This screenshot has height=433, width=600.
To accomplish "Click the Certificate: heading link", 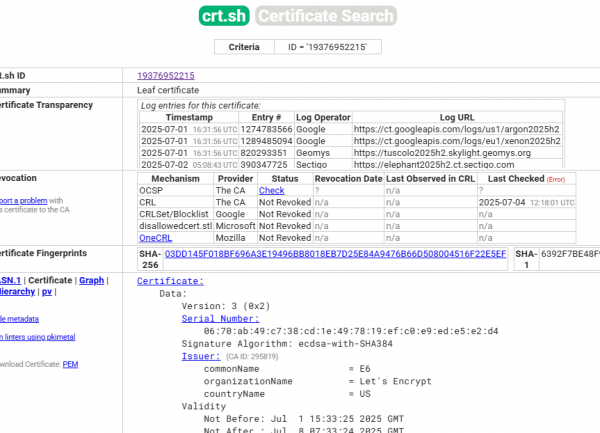I will coord(170,281).
